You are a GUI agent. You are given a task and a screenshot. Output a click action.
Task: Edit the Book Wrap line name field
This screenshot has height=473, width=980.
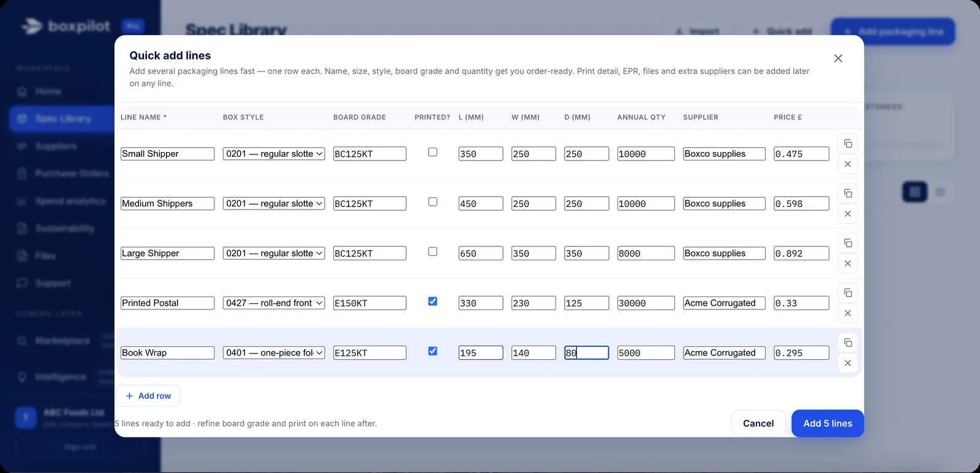pyautogui.click(x=167, y=352)
